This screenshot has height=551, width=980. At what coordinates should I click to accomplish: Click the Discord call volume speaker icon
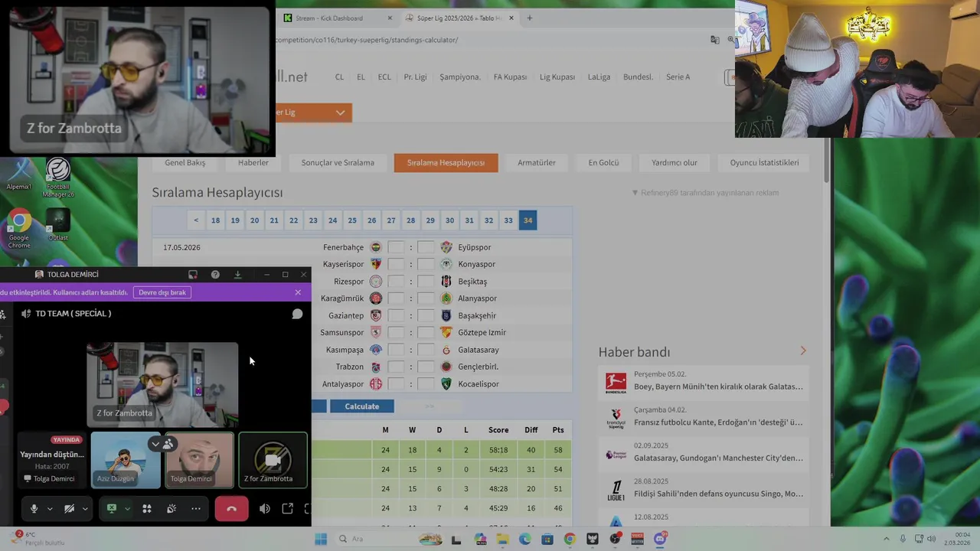tap(265, 509)
